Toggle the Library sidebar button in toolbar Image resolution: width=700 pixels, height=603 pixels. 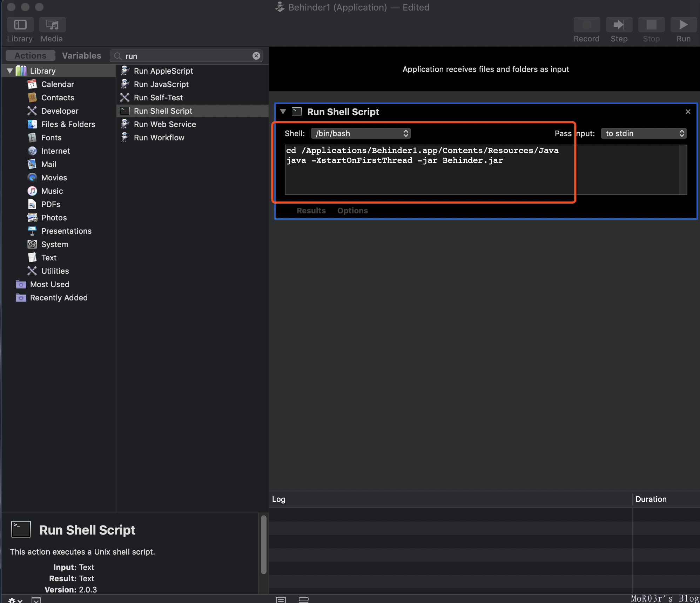tap(20, 25)
